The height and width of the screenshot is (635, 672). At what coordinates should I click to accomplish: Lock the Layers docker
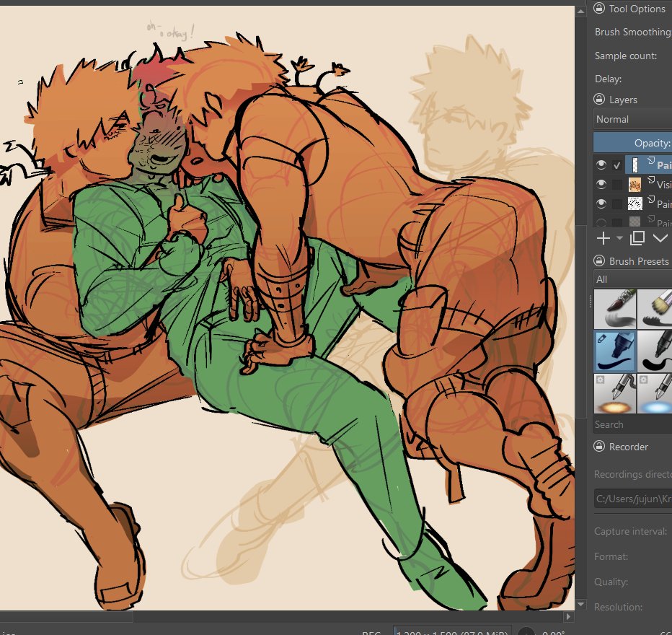598,99
